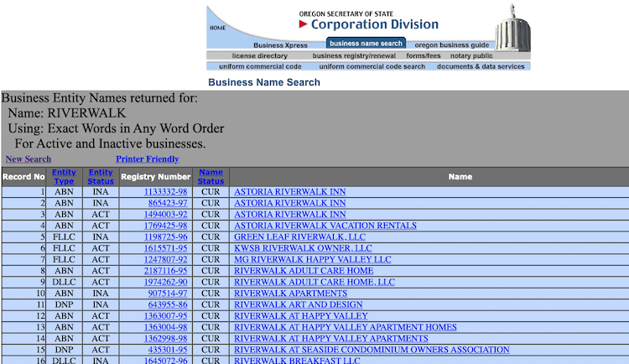Open KWSB RIVERWALK OWNER, LLC

click(x=304, y=248)
